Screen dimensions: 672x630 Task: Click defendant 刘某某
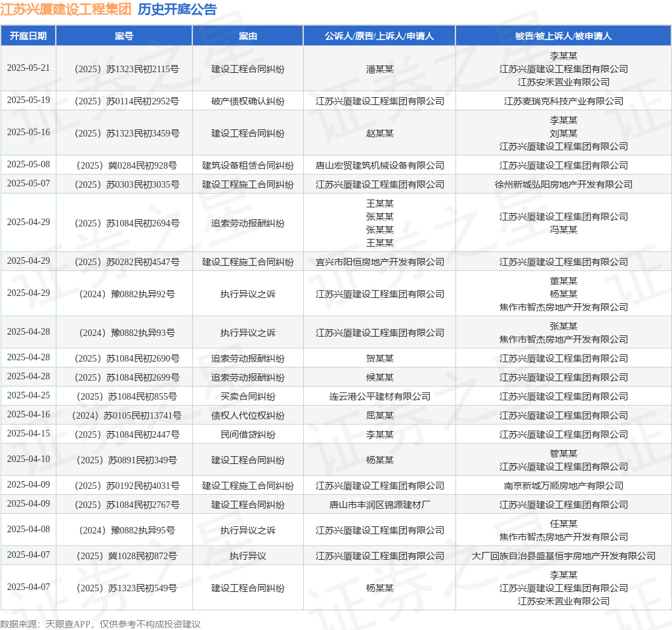point(563,133)
